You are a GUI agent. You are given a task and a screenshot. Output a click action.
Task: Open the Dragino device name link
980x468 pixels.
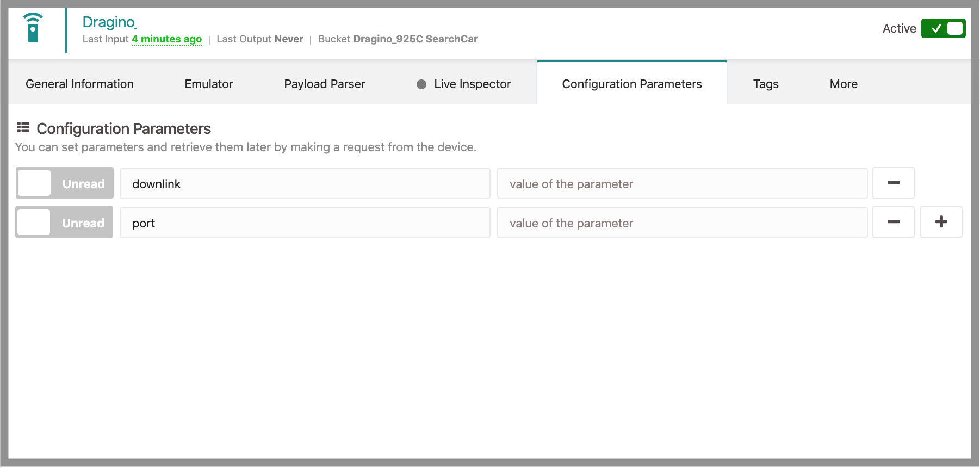point(109,22)
